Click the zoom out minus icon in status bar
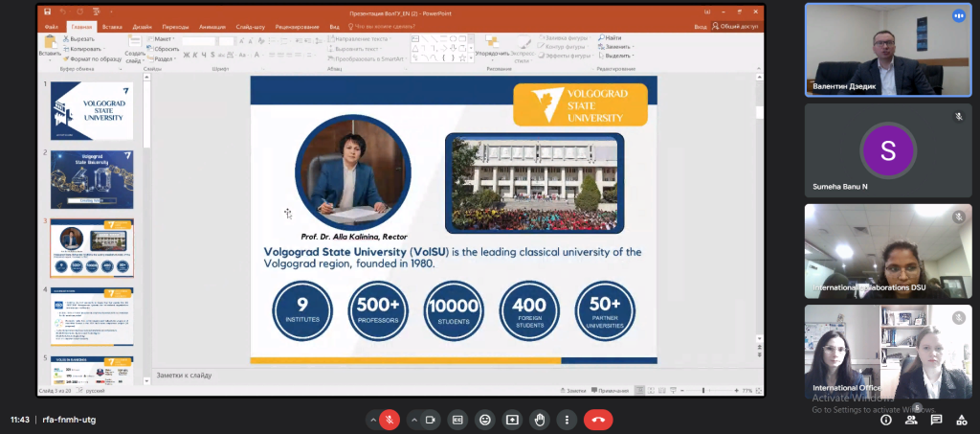The width and height of the screenshot is (980, 434). click(x=680, y=390)
